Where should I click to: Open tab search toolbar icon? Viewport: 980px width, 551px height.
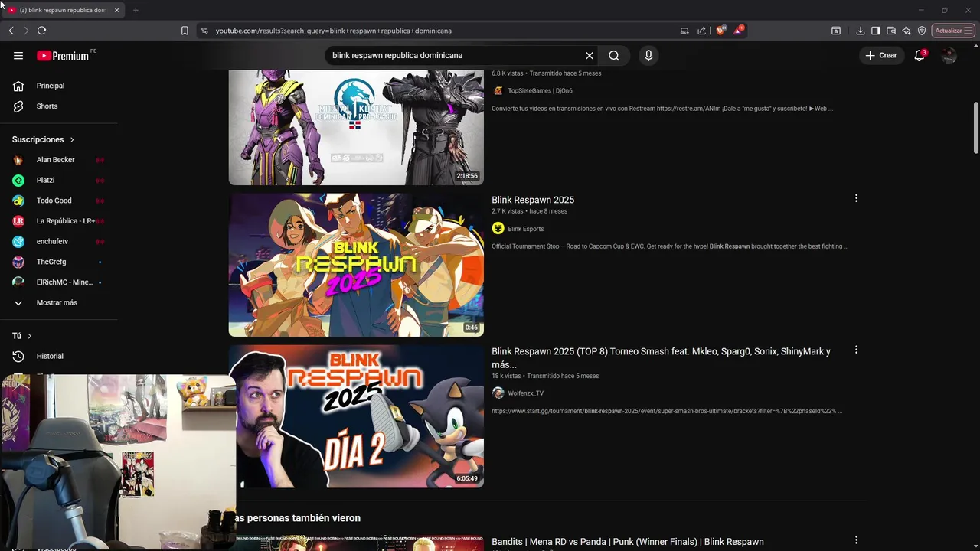point(836,31)
